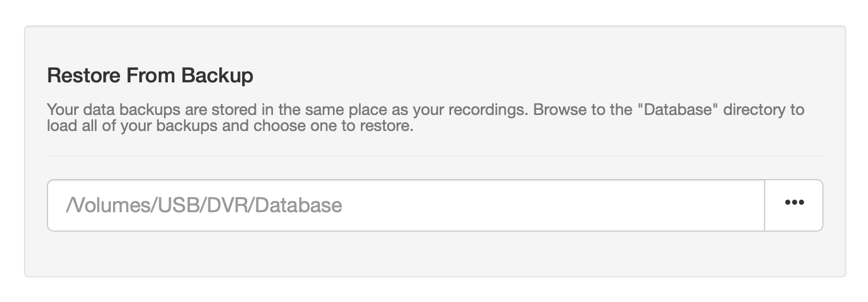Viewport: 868px width, 302px height.
Task: Click "Your data backups" at description start
Action: [x=98, y=109]
